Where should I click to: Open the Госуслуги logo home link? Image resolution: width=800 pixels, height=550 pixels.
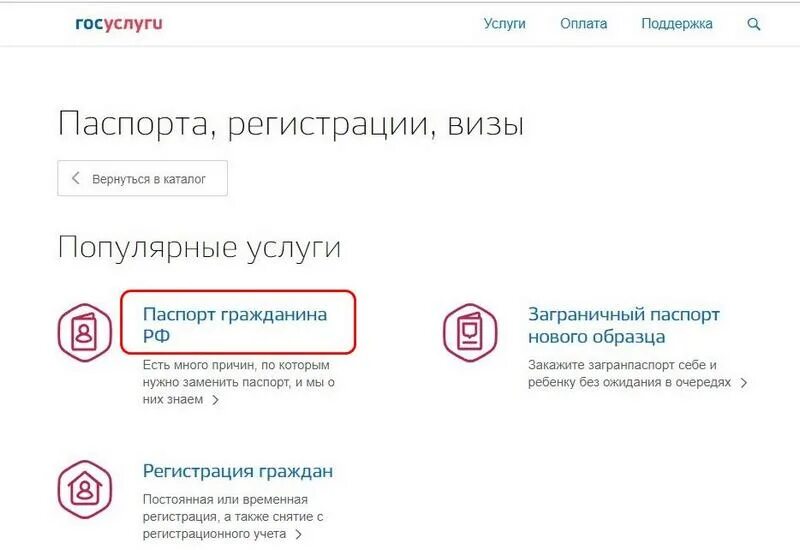119,24
